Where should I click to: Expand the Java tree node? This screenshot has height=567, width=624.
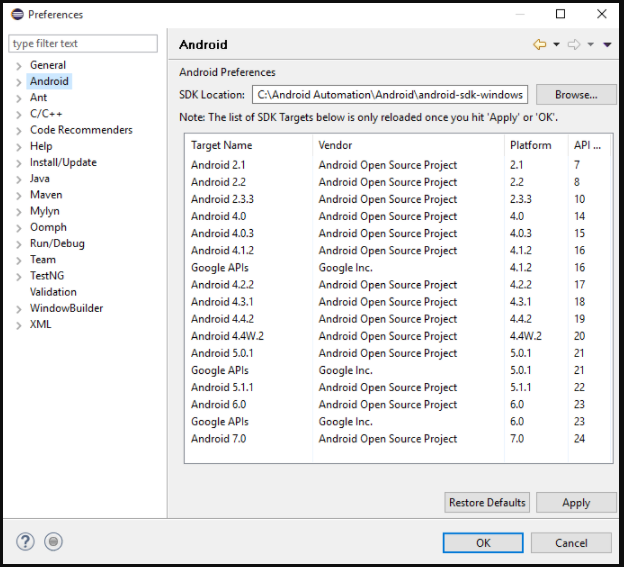click(19, 179)
